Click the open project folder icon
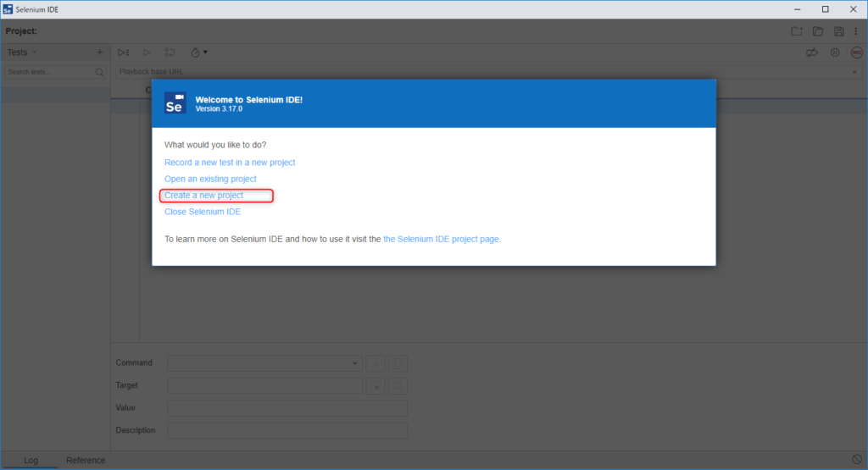The width and height of the screenshot is (868, 470). tap(818, 31)
